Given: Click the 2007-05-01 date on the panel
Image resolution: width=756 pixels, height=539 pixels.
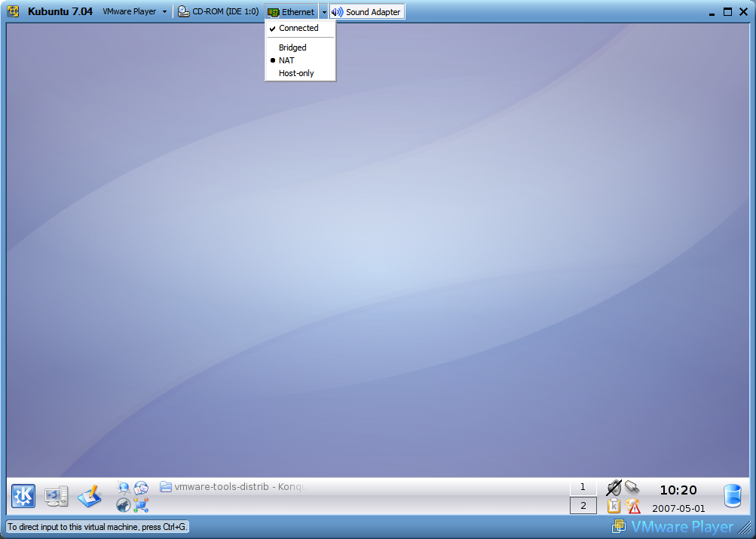Looking at the screenshot, I should pyautogui.click(x=678, y=509).
